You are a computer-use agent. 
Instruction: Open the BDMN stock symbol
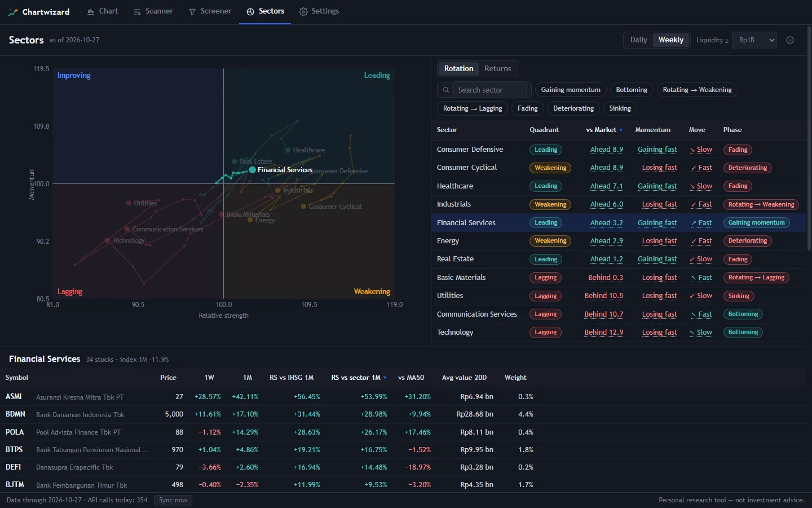[15, 414]
